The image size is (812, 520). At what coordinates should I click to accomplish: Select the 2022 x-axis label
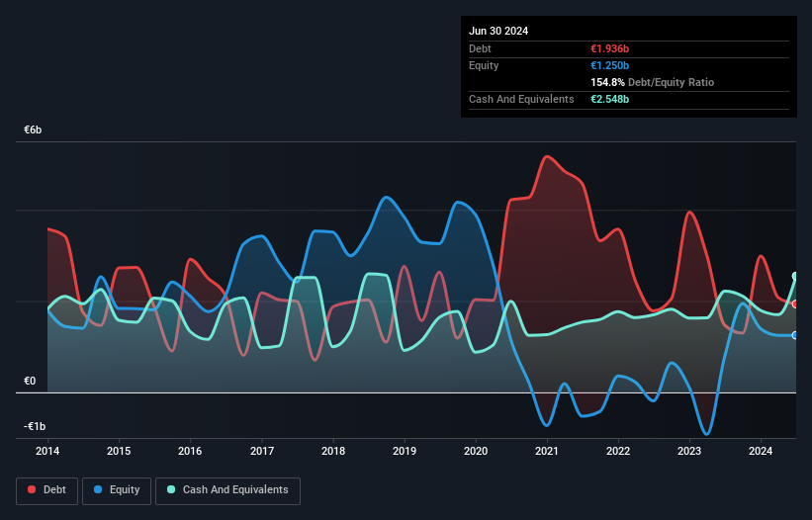point(618,451)
